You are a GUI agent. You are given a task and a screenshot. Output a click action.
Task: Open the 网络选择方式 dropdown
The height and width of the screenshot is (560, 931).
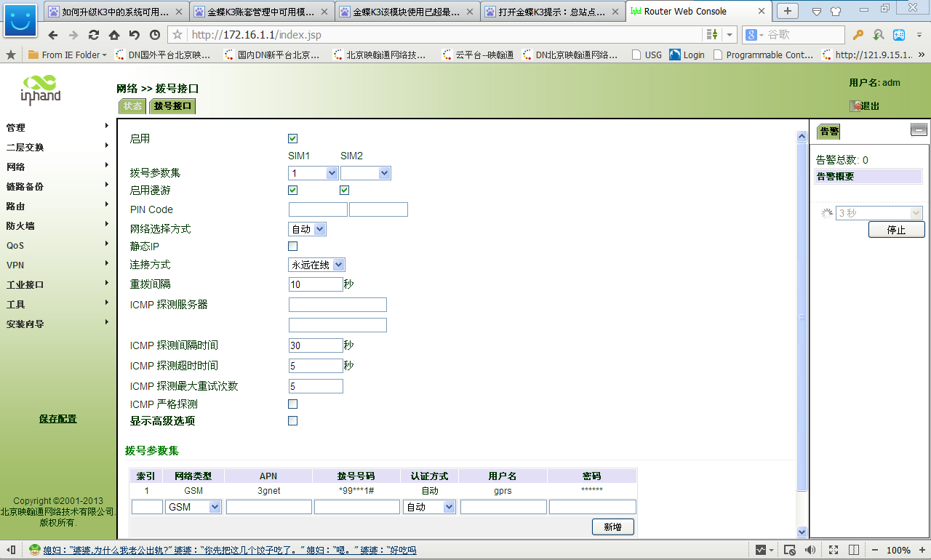[x=308, y=229]
